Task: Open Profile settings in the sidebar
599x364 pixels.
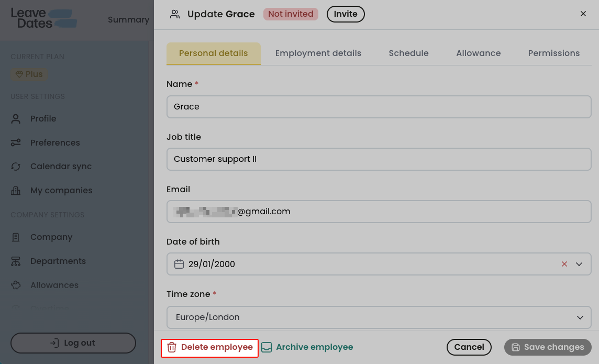Action: point(43,118)
